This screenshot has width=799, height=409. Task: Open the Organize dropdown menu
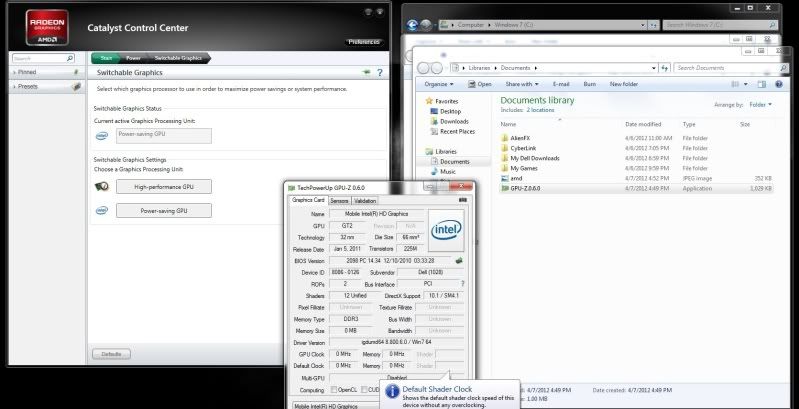pos(439,84)
